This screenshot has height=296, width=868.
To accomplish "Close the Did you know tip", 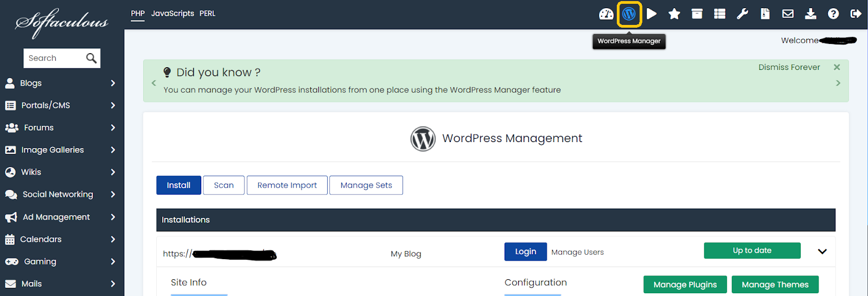I will coord(837,67).
